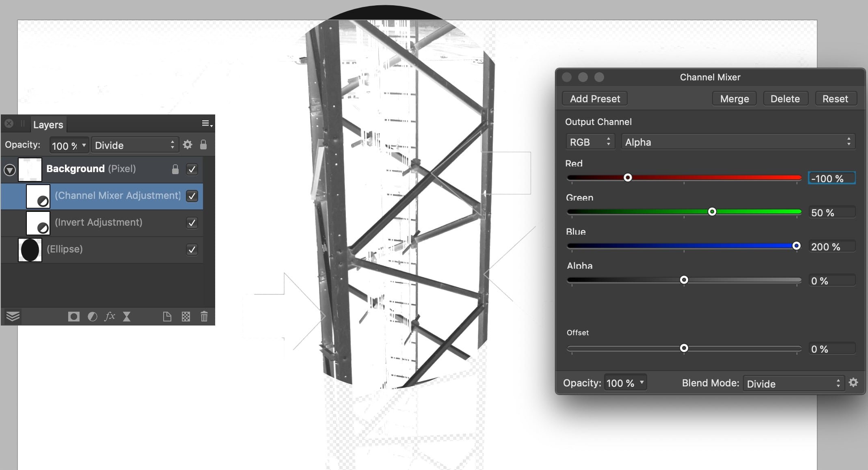
Task: Click the Blue value field showing 200 %
Action: point(831,246)
